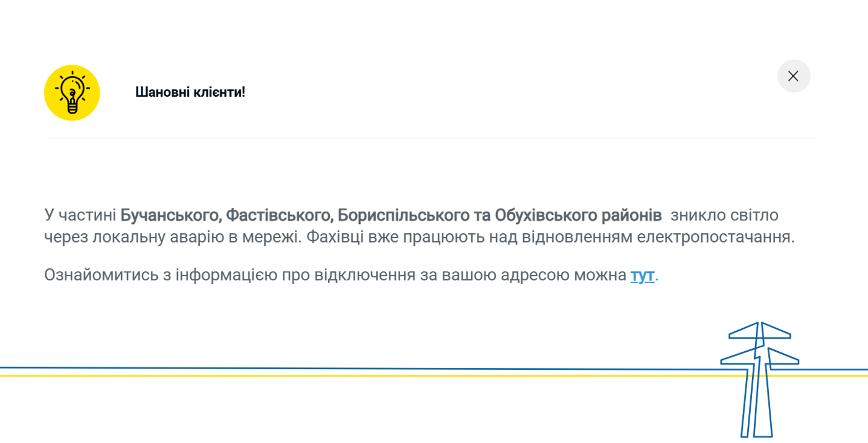The width and height of the screenshot is (868, 443).
Task: Open the outage information via the тут link
Action: [642, 275]
